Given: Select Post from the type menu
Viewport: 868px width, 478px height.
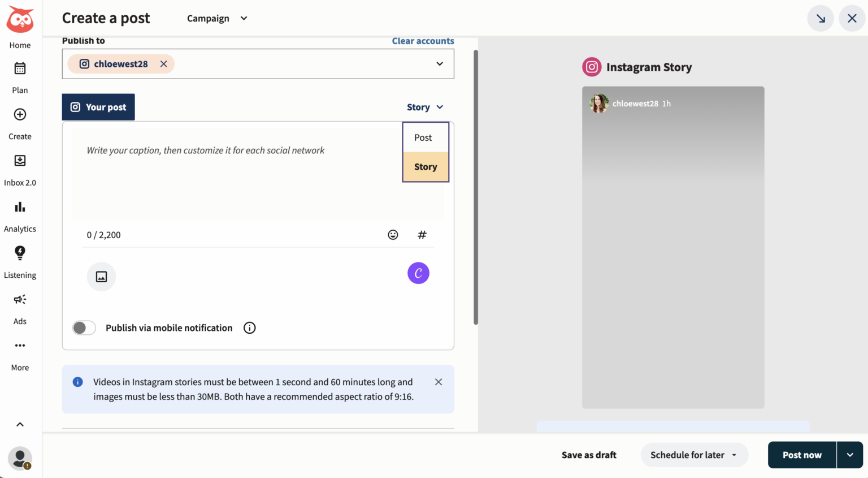Looking at the screenshot, I should click(x=423, y=137).
